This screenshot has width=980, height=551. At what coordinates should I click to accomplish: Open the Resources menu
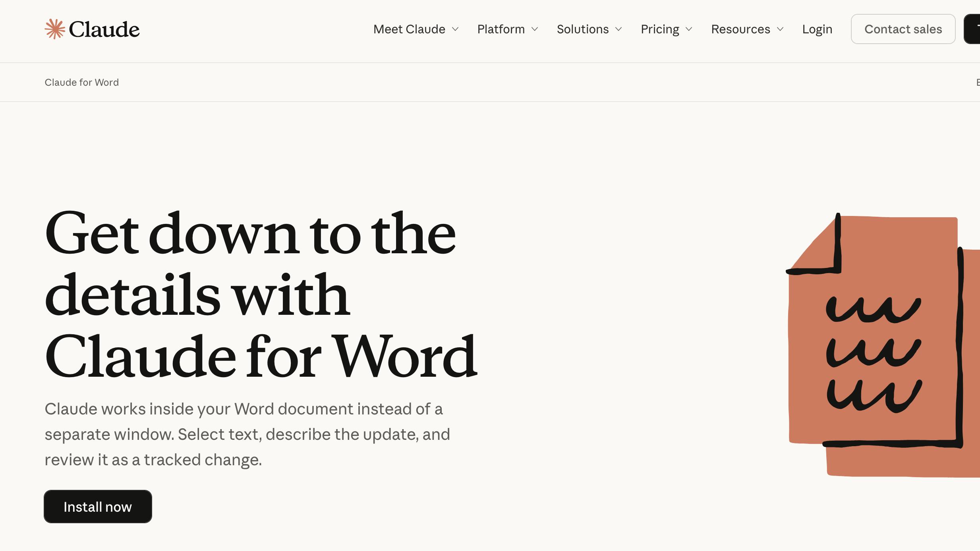[740, 29]
